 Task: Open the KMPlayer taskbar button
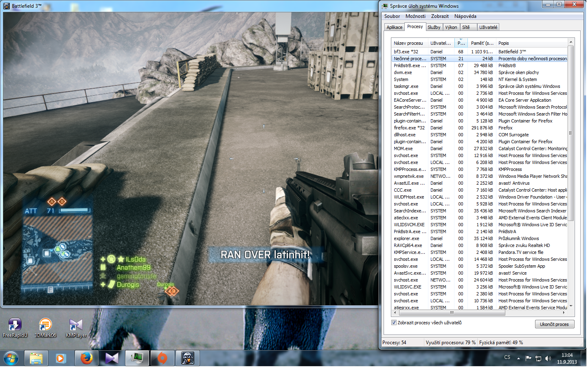click(111, 358)
